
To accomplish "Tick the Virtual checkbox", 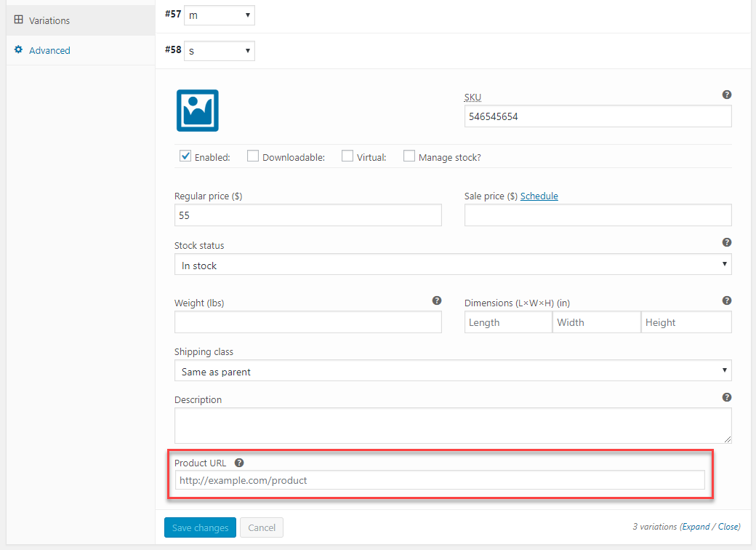I will tap(347, 156).
